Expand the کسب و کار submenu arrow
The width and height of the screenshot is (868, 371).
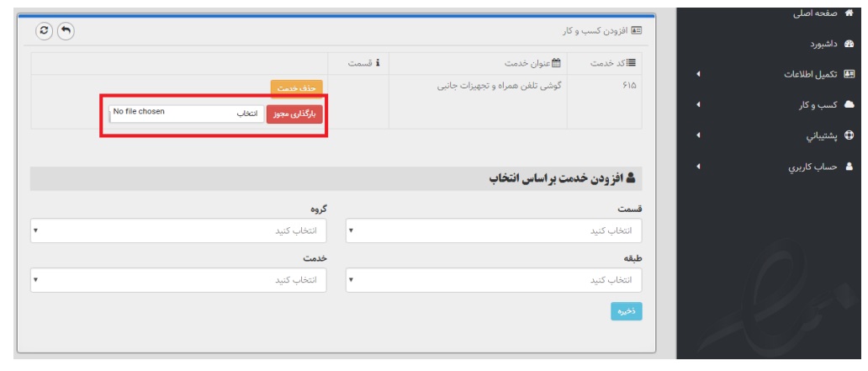[699, 105]
